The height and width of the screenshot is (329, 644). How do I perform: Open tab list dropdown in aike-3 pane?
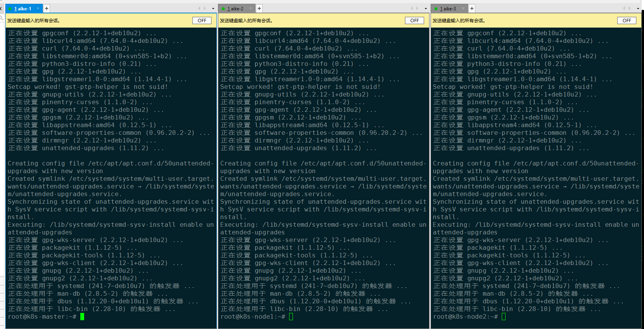(x=638, y=8)
